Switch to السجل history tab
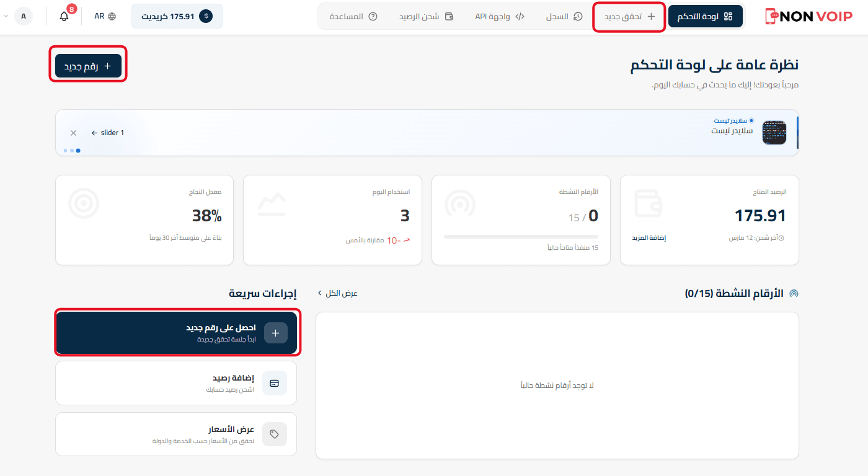868x476 pixels. 564,16
